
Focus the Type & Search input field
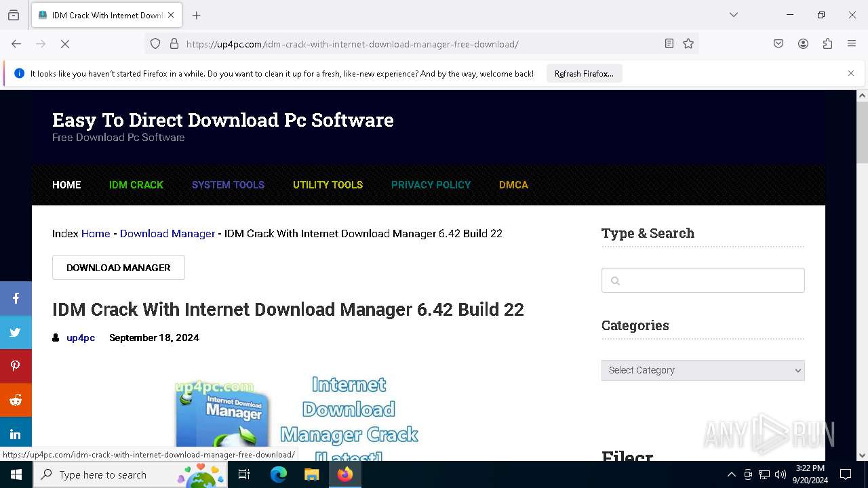click(703, 281)
